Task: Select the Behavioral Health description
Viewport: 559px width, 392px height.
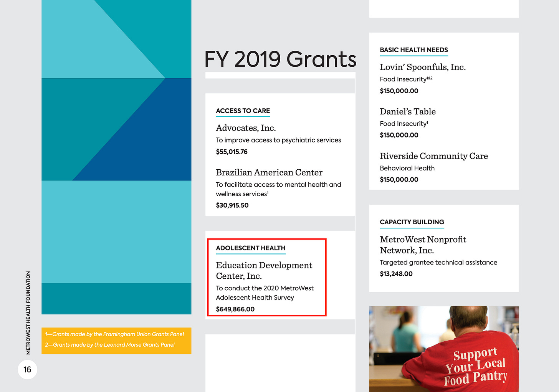Action: pos(407,168)
